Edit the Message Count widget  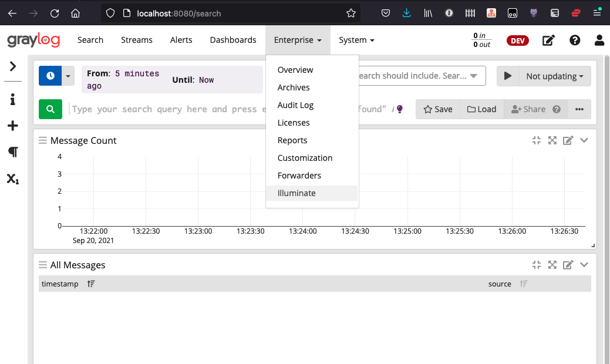[568, 140]
